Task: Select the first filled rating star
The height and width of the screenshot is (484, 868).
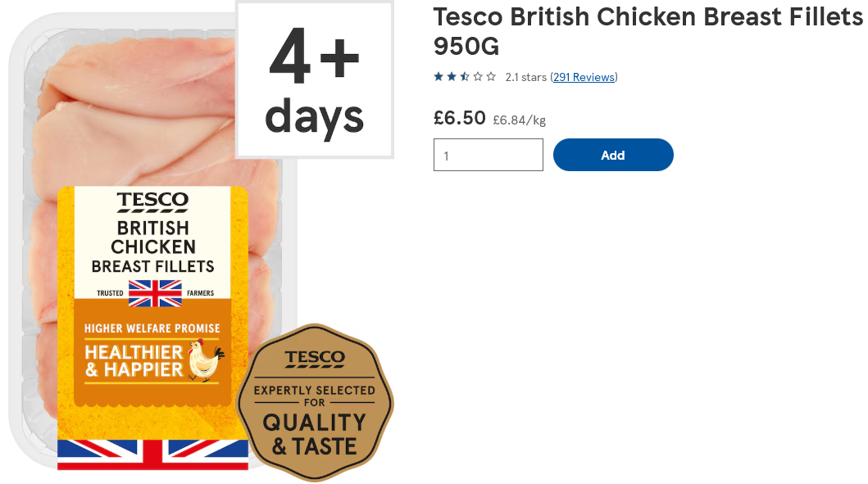Action: tap(439, 77)
